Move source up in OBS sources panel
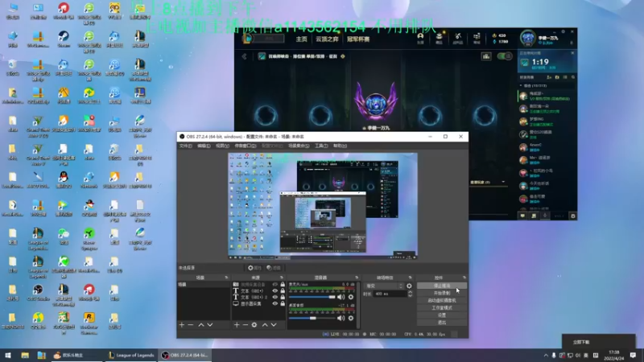 tap(265, 325)
